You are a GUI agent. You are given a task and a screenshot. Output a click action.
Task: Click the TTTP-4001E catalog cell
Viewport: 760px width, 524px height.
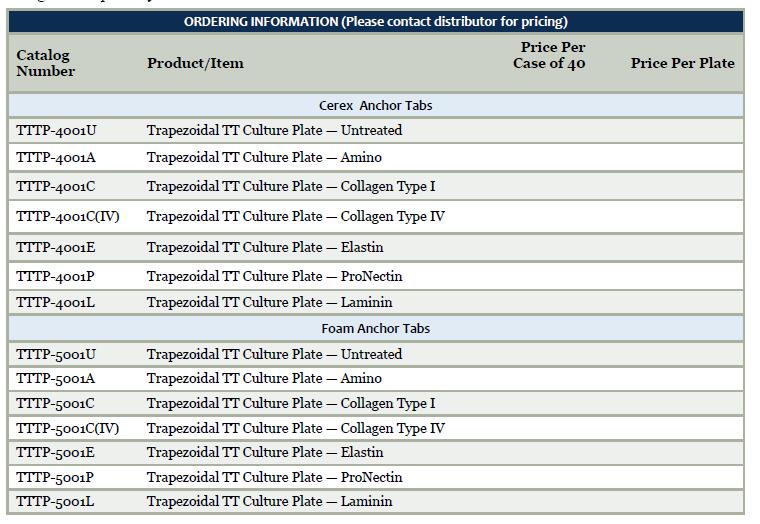pos(56,247)
